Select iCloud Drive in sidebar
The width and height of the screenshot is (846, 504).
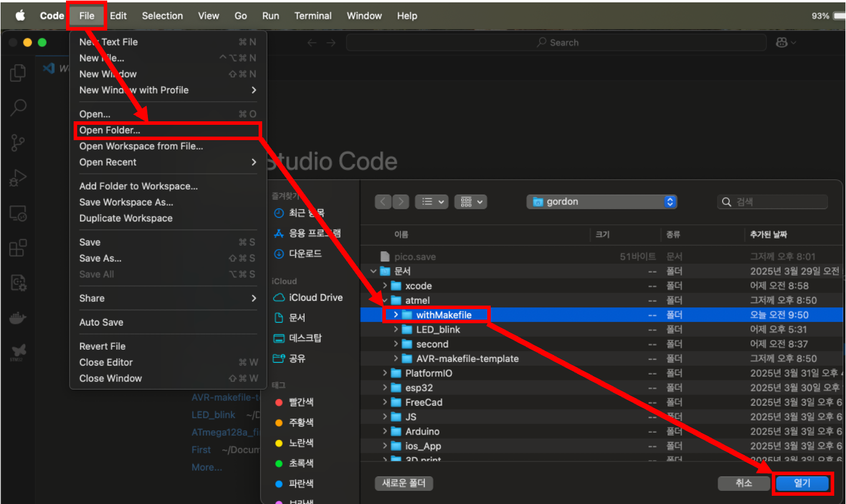click(308, 297)
